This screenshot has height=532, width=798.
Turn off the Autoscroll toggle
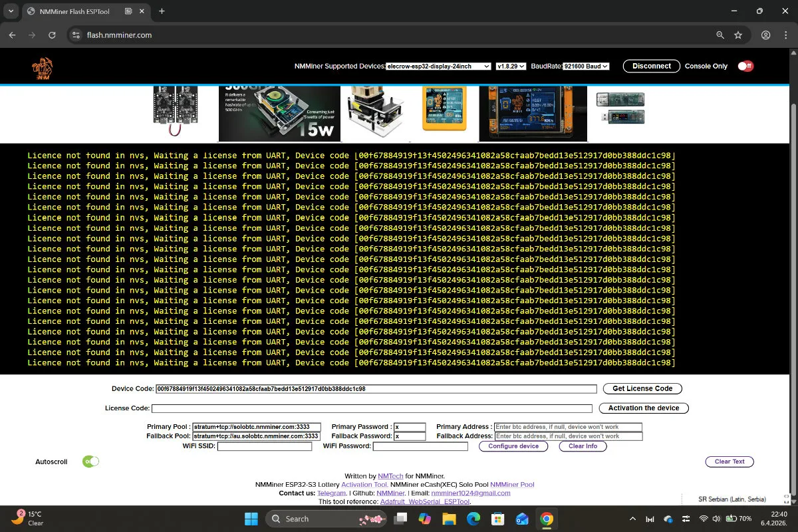90,462
